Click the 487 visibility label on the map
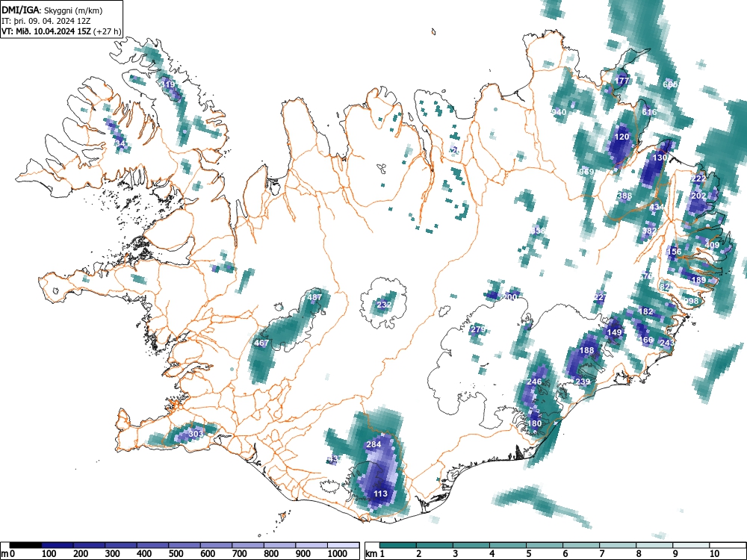 314,297
